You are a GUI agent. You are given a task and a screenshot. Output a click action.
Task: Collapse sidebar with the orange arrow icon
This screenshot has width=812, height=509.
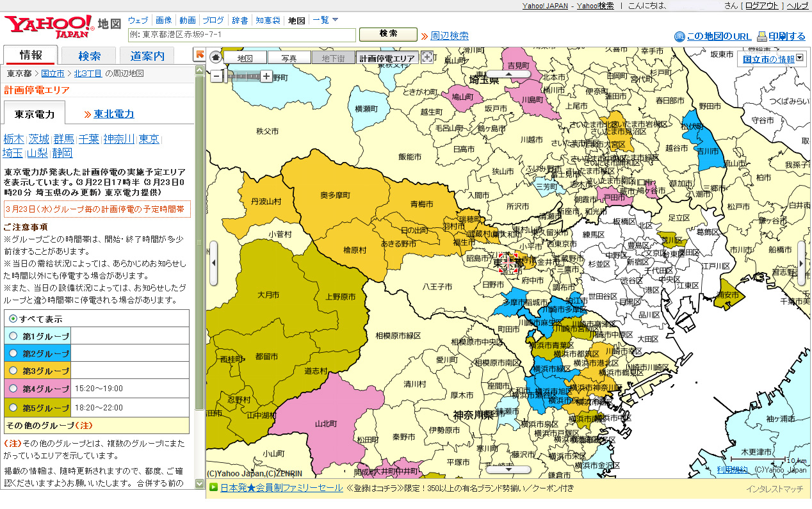(200, 55)
